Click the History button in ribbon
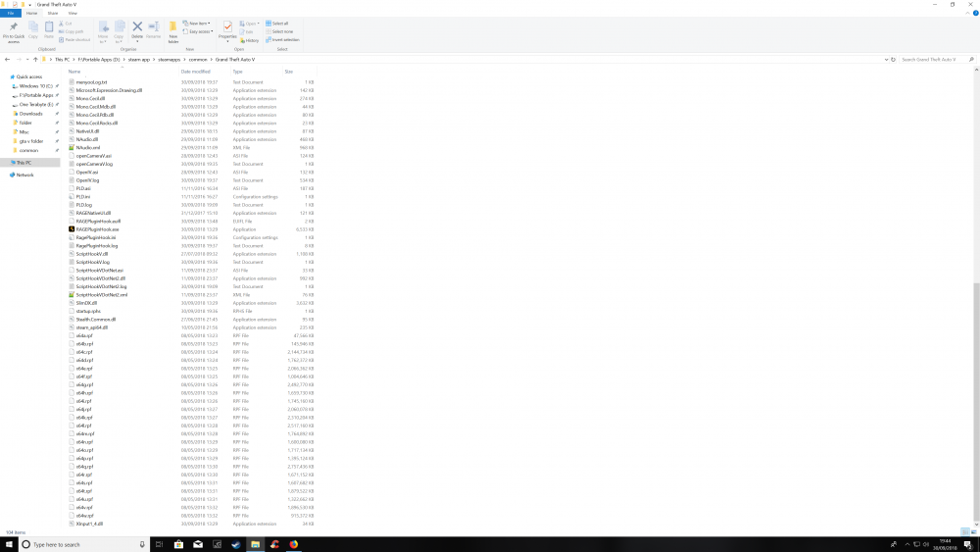 (251, 40)
